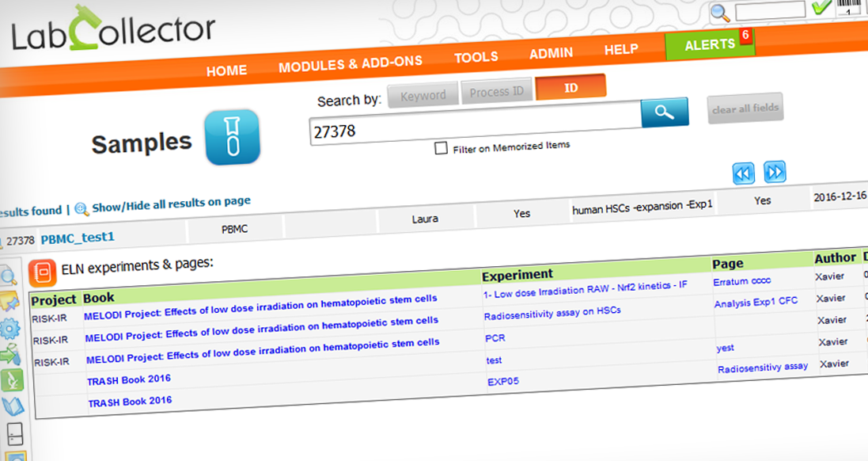The height and width of the screenshot is (461, 868).
Task: Switch search mode to Process ID
Action: tap(497, 91)
